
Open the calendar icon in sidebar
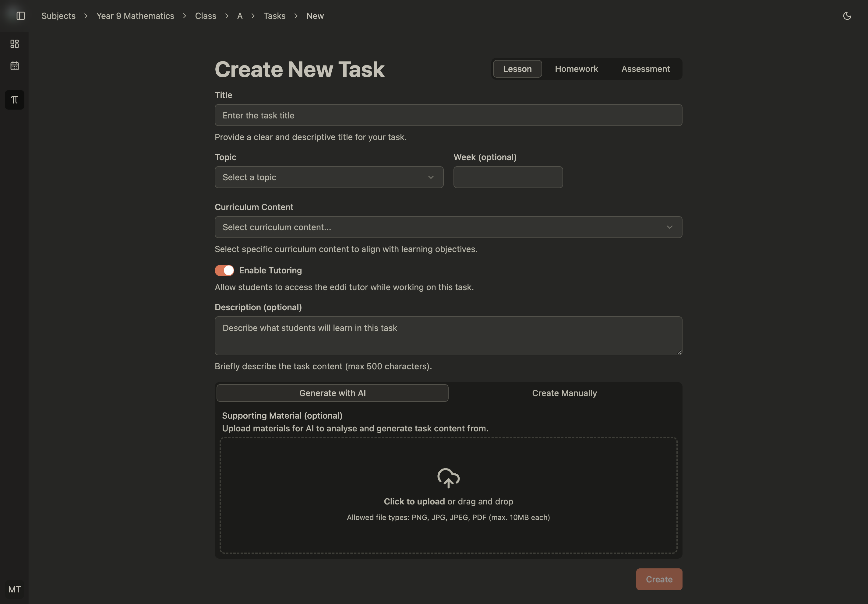click(14, 66)
